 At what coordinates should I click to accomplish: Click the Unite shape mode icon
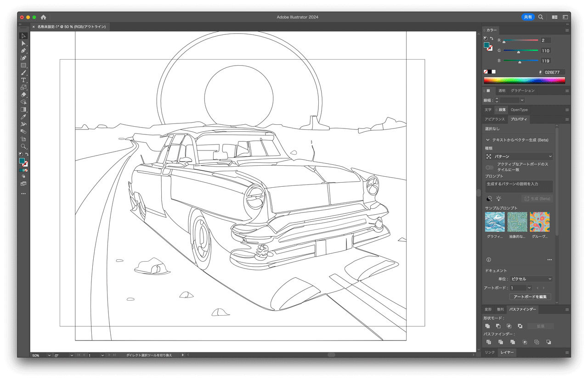click(488, 326)
